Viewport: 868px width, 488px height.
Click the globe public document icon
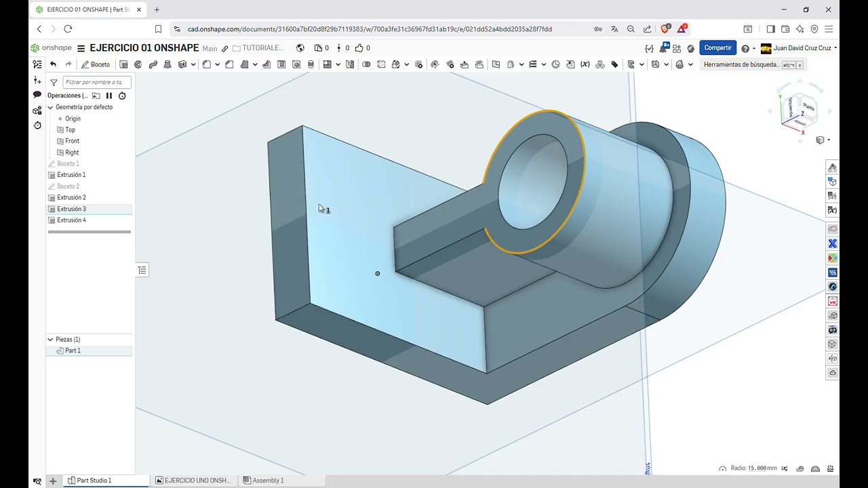coord(300,48)
